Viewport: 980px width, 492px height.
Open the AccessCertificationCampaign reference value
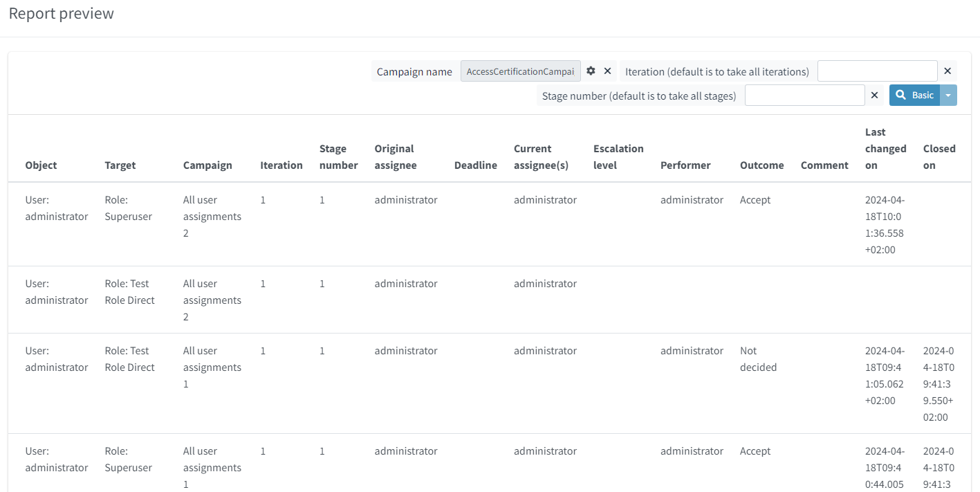tap(520, 71)
